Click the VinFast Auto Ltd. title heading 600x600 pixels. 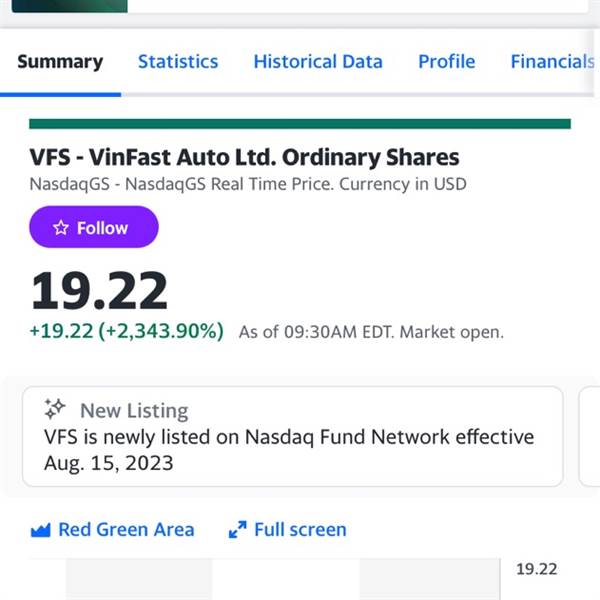pos(245,157)
